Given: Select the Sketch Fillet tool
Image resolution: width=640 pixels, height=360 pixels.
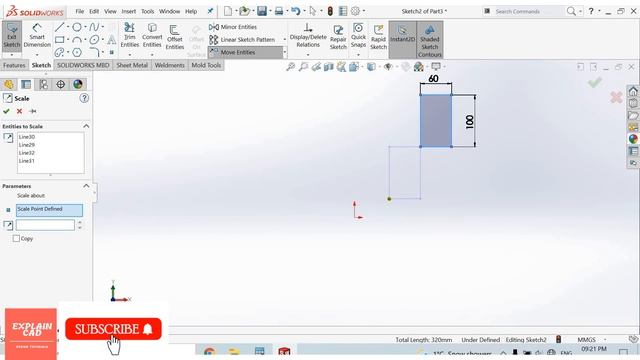Looking at the screenshot, I should [x=94, y=52].
